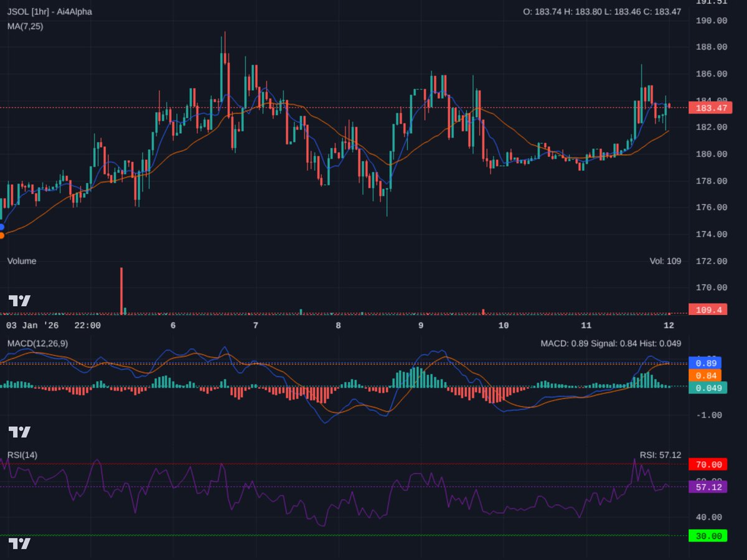
Task: Click the blue 0.89 MACD value badge
Action: (704, 363)
